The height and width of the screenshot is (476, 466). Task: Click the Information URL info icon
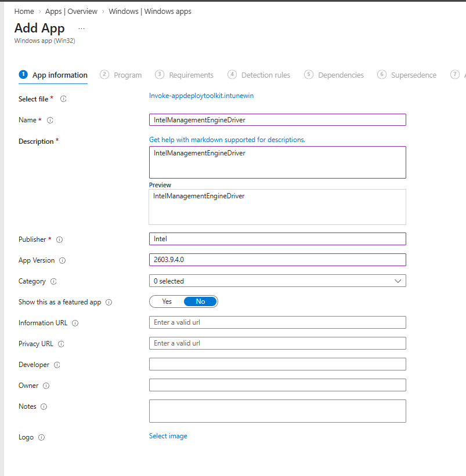(75, 324)
